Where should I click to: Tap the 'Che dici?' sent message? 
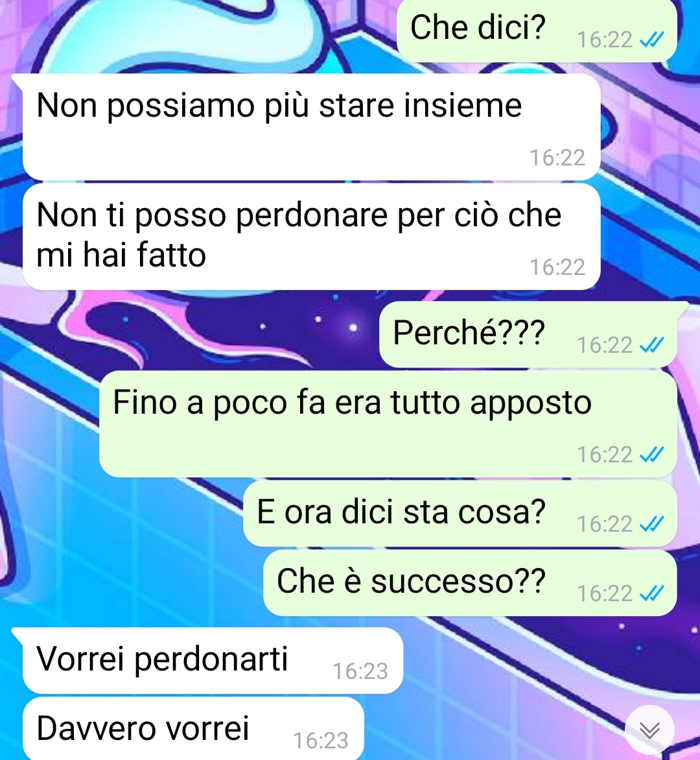537,30
